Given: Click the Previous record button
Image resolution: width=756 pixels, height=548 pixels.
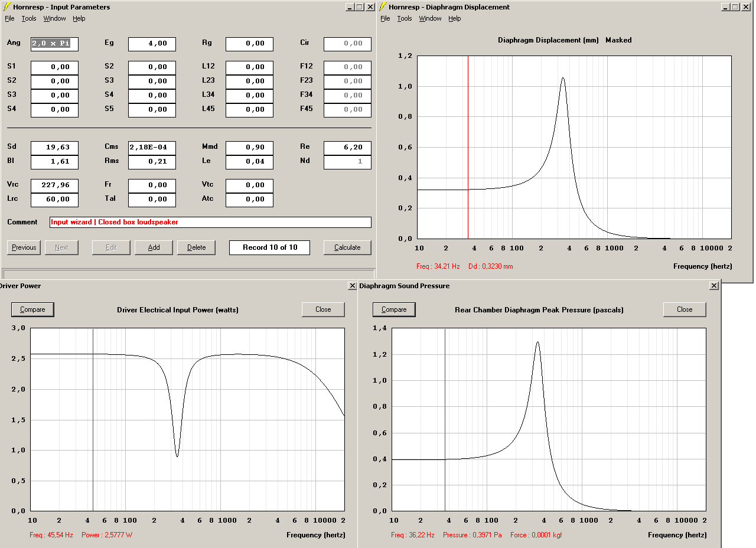Looking at the screenshot, I should click(x=24, y=247).
